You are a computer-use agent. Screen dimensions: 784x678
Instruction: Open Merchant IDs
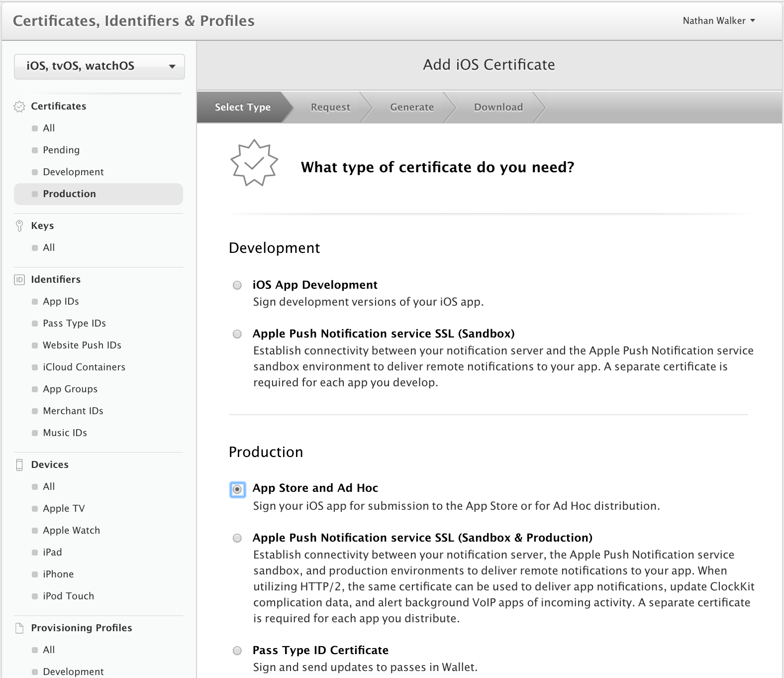(73, 411)
